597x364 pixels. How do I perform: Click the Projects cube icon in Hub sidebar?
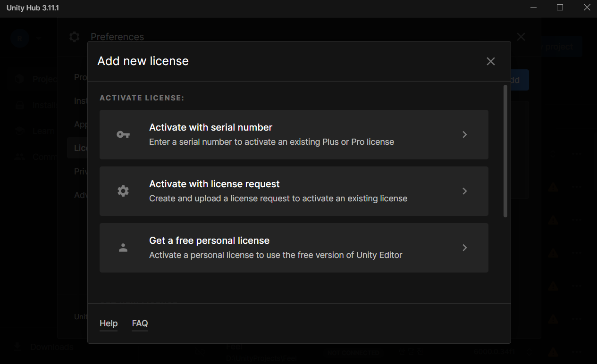(x=19, y=79)
